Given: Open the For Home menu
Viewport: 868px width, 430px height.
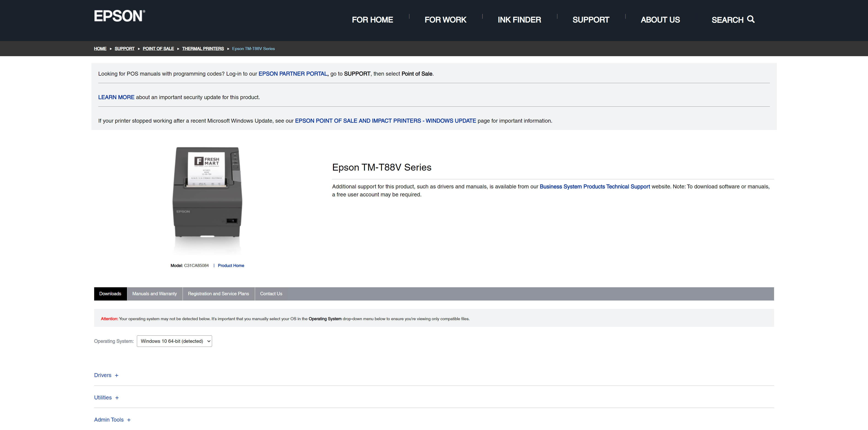Looking at the screenshot, I should [372, 20].
